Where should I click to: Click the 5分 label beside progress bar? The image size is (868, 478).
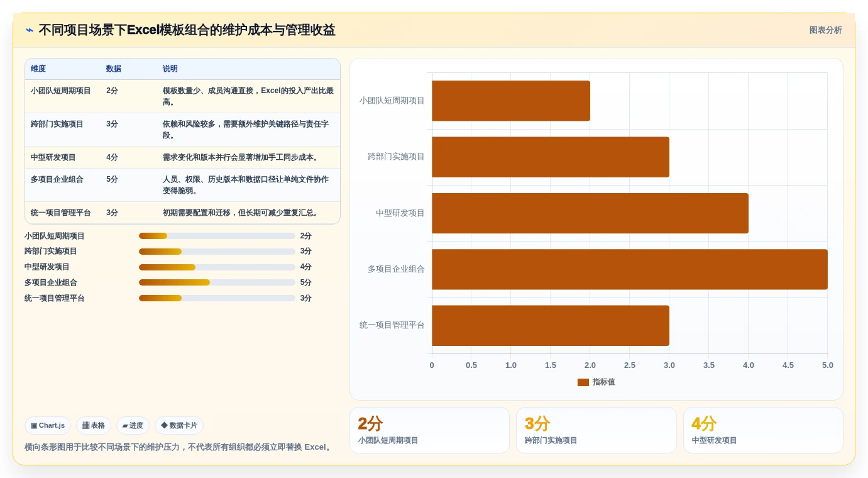306,283
